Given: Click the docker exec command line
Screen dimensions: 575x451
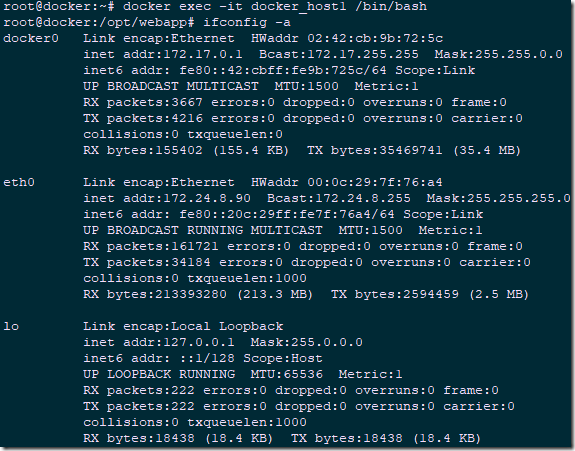Looking at the screenshot, I should click(215, 7).
